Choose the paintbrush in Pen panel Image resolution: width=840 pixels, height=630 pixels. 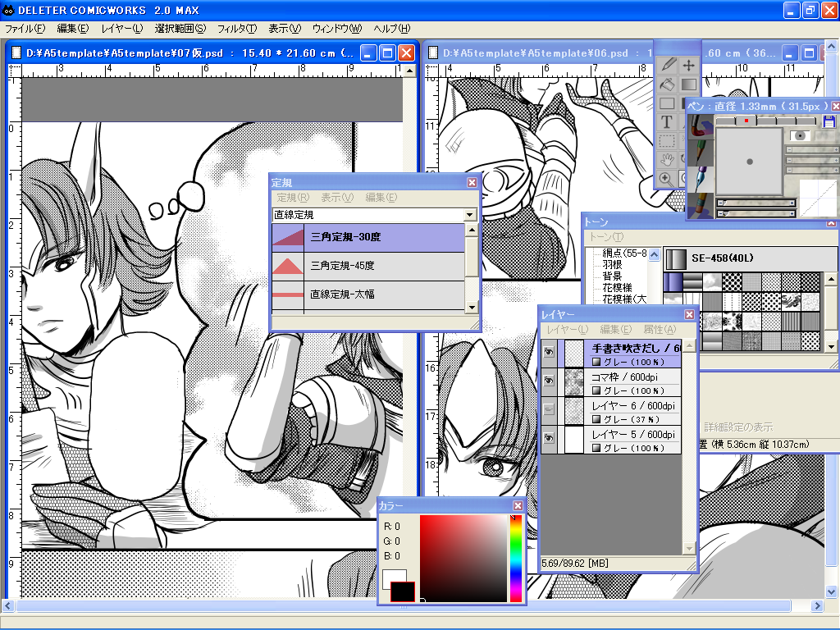pos(701,127)
